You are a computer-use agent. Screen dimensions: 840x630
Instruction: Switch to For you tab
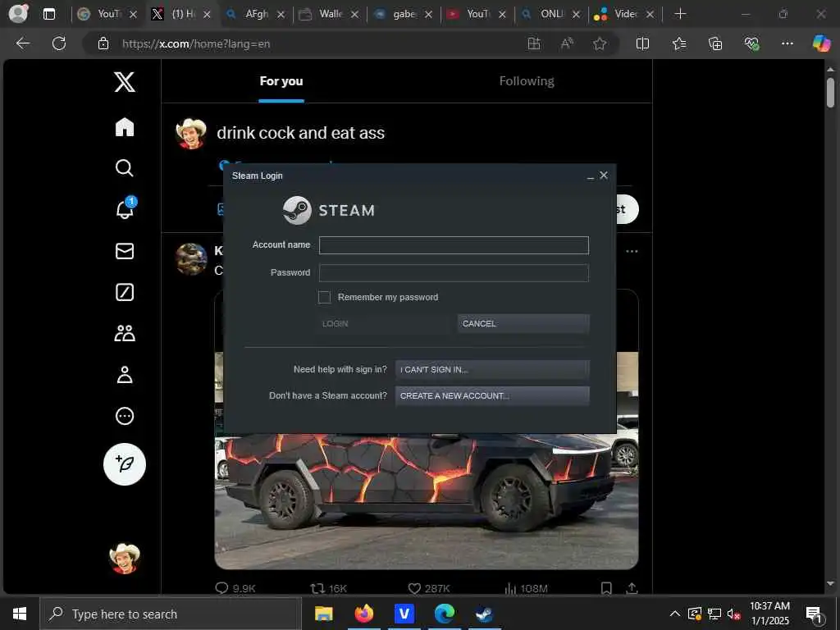click(281, 81)
